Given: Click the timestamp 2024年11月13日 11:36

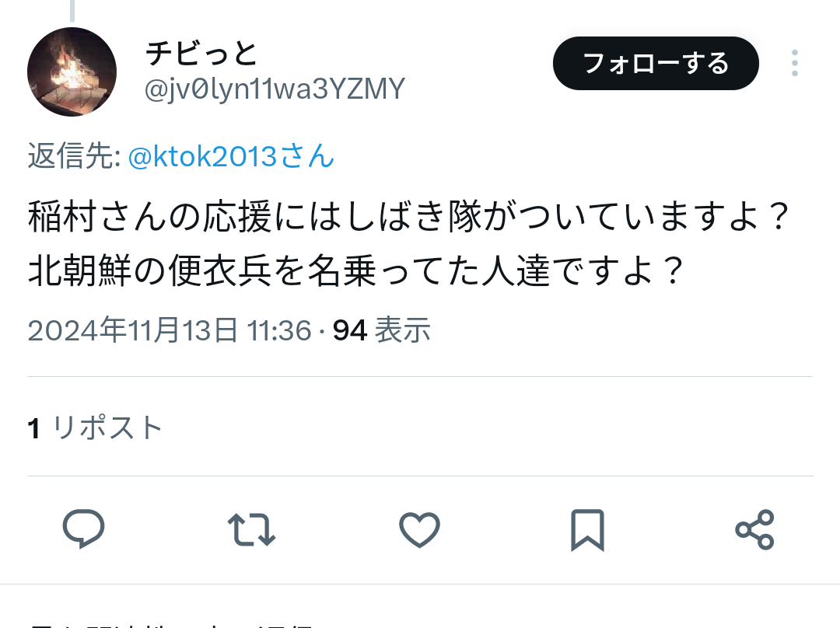Looking at the screenshot, I should 170,330.
